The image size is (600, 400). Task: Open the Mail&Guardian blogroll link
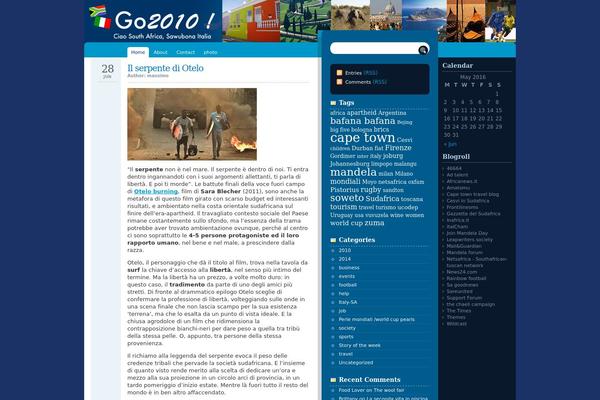[464, 246]
